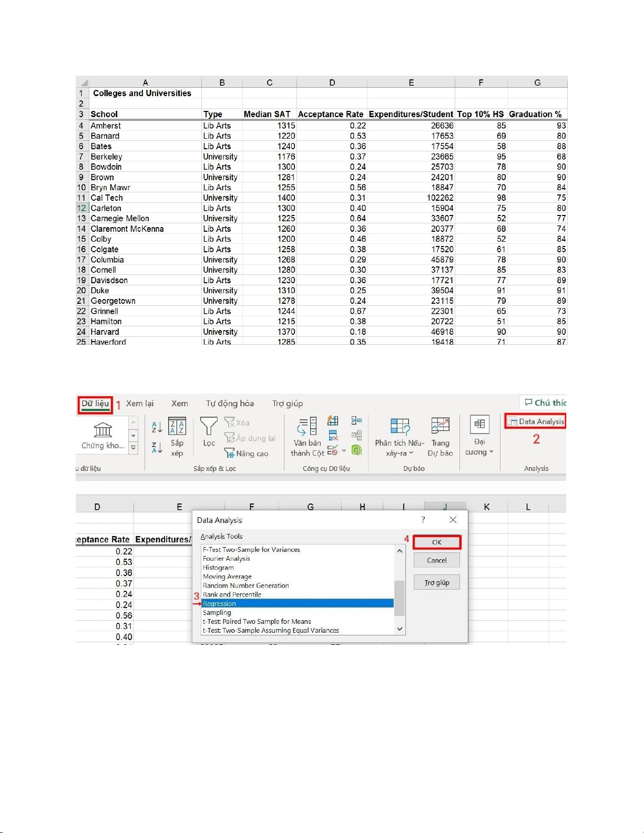The image size is (644, 833).
Task: Click the green Data Model icon
Action: tap(356, 450)
